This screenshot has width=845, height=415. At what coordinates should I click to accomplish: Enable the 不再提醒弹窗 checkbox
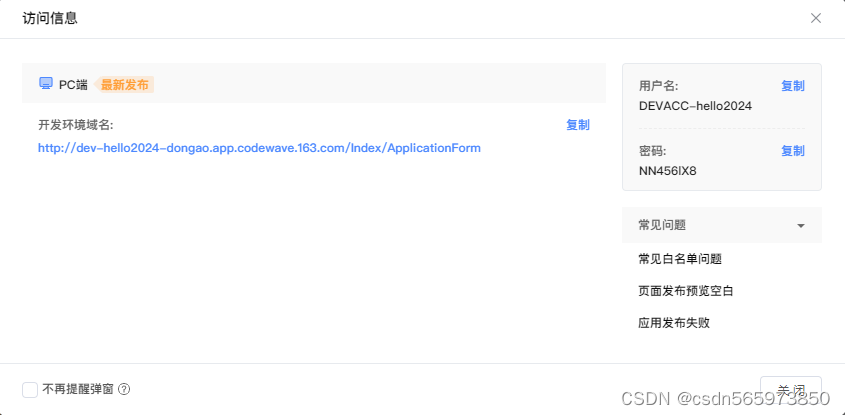tap(30, 390)
